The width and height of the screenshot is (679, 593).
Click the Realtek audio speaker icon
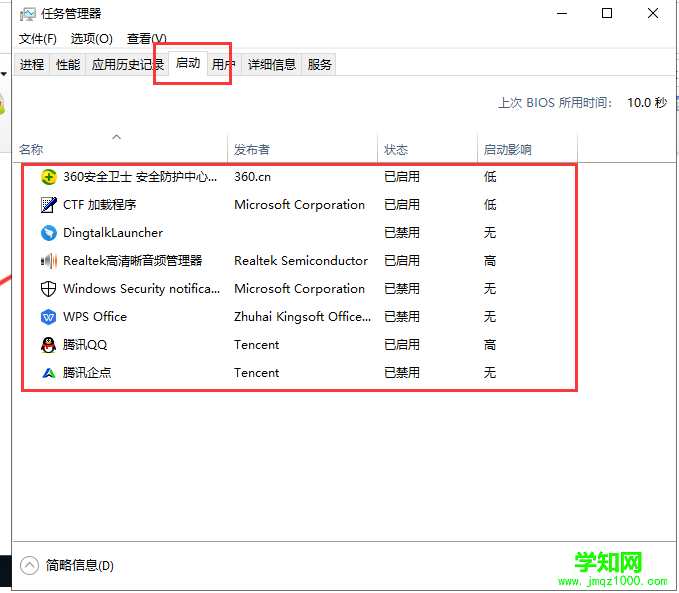click(x=48, y=261)
